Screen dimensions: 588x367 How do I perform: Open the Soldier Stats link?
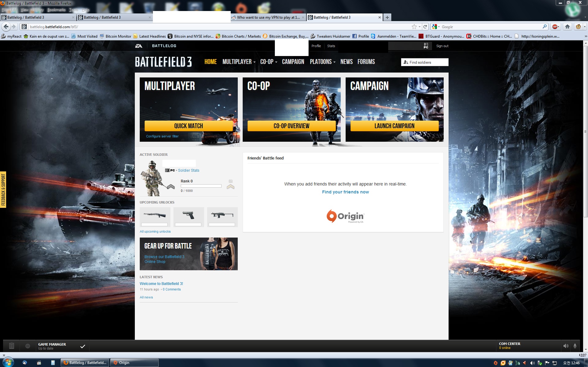[x=189, y=170]
